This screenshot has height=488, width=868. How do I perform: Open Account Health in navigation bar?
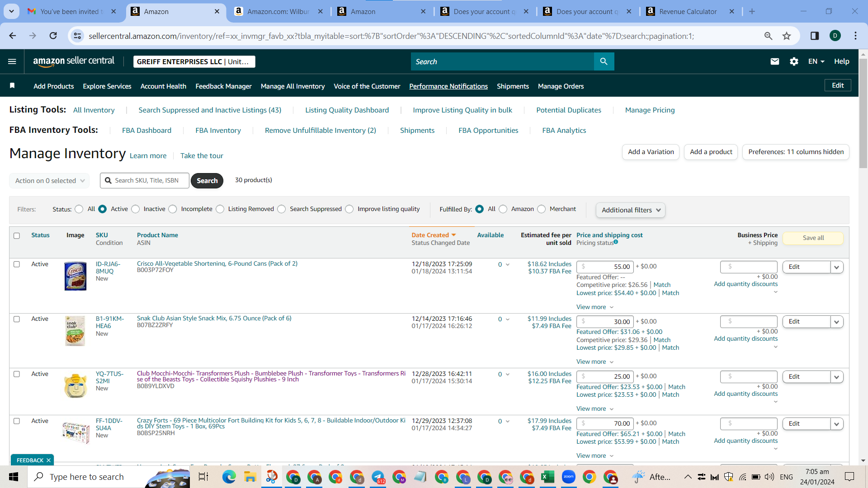click(163, 86)
